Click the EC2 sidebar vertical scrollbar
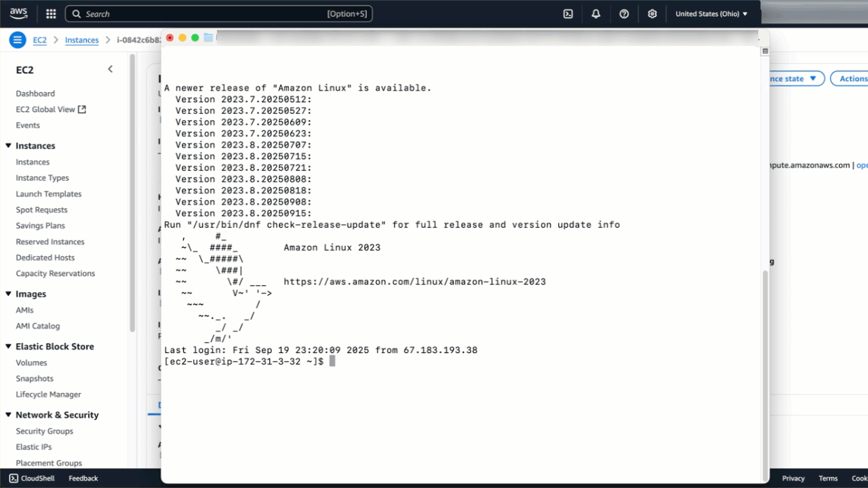The image size is (868, 488). click(x=133, y=193)
